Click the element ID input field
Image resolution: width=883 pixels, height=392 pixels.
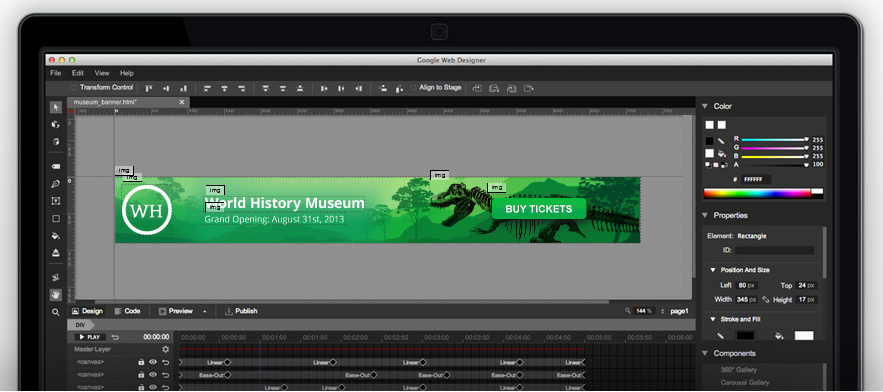point(774,250)
